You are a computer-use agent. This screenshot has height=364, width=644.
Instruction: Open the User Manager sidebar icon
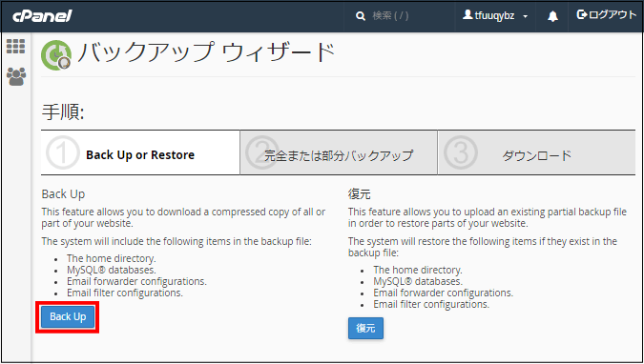coord(16,77)
